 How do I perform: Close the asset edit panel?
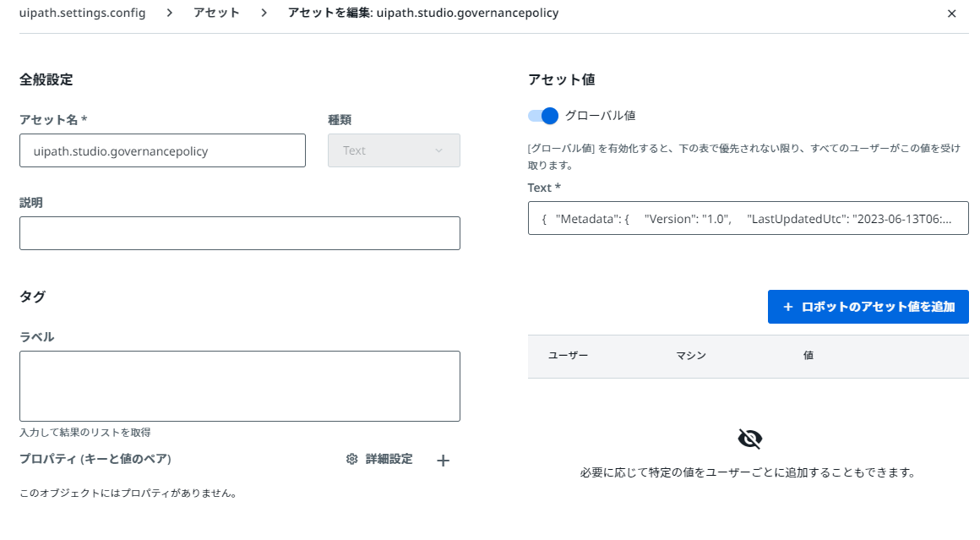click(951, 14)
